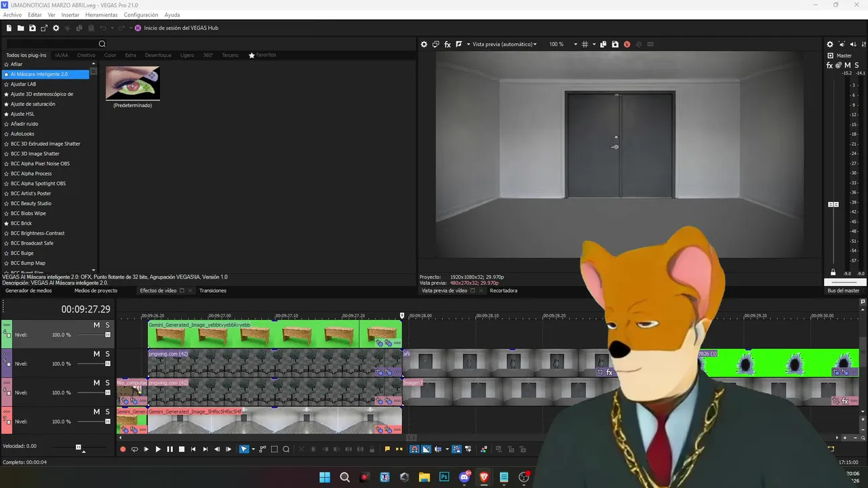
Task: Click the red V icon in preview toolbar
Action: [627, 44]
